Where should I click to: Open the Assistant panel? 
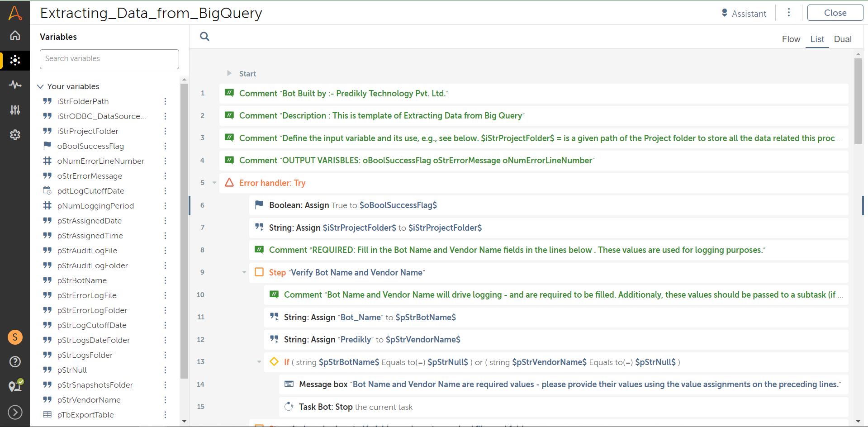(x=744, y=14)
